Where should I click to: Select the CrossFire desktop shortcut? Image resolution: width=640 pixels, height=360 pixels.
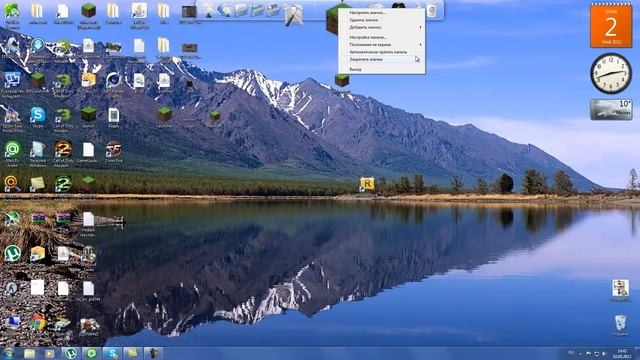[x=113, y=149]
